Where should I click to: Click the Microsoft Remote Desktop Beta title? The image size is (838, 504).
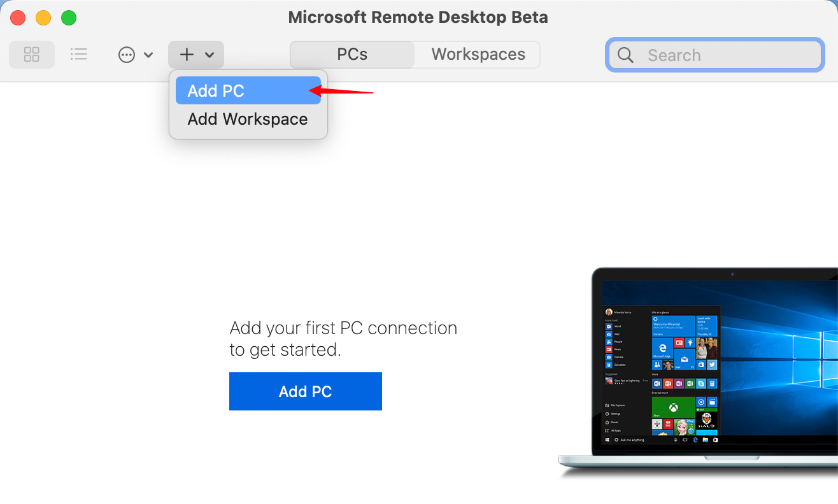coord(418,17)
